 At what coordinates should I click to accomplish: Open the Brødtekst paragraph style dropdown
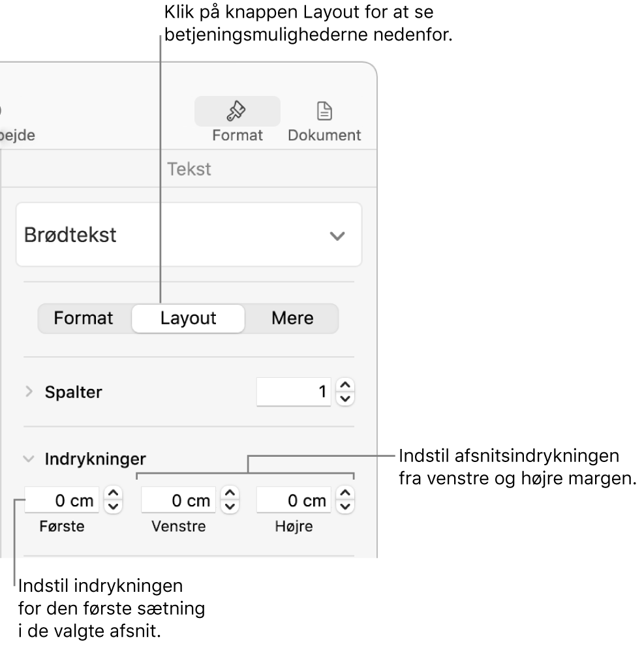(189, 235)
